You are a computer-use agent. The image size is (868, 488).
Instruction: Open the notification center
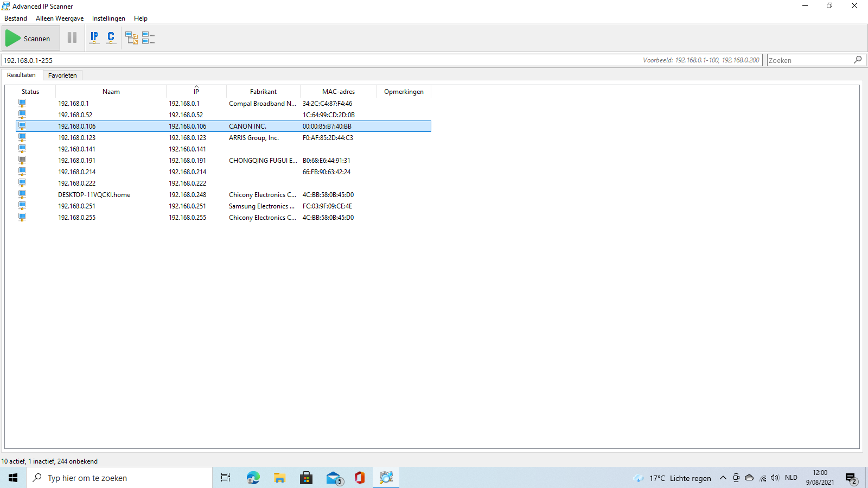851,478
